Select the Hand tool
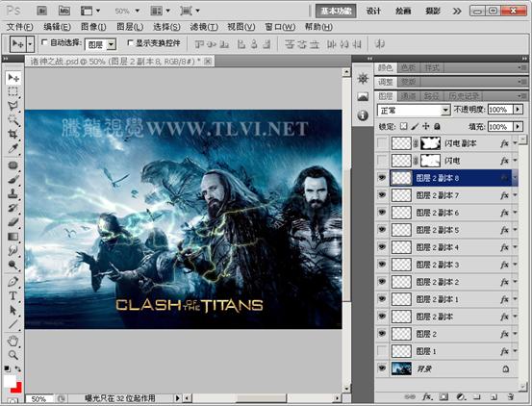 point(13,341)
